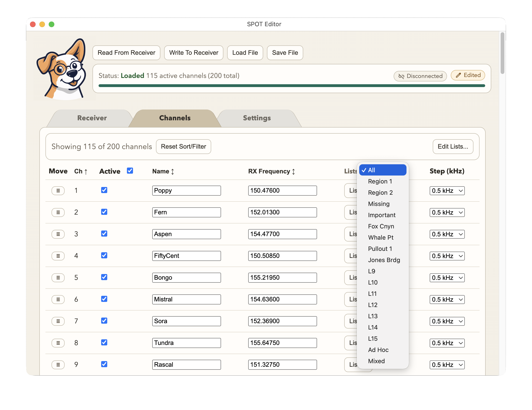Open Step kHz dropdown for Rascal row
Viewport: 532px width, 410px height.
pos(447,365)
